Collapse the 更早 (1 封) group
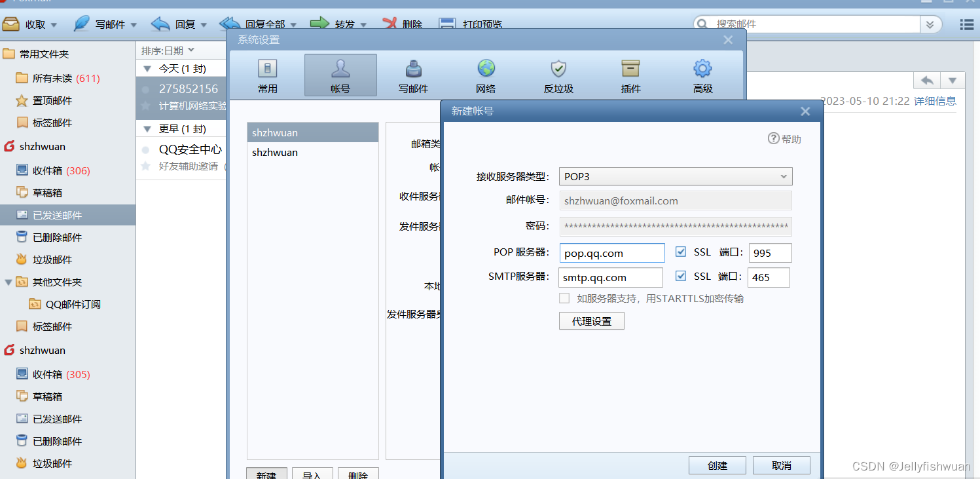 pos(147,128)
